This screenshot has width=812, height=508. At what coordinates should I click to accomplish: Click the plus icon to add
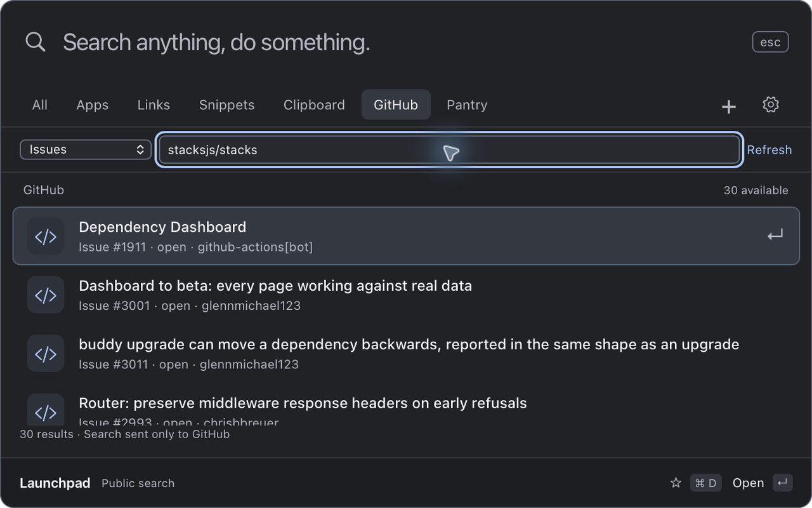(x=729, y=107)
